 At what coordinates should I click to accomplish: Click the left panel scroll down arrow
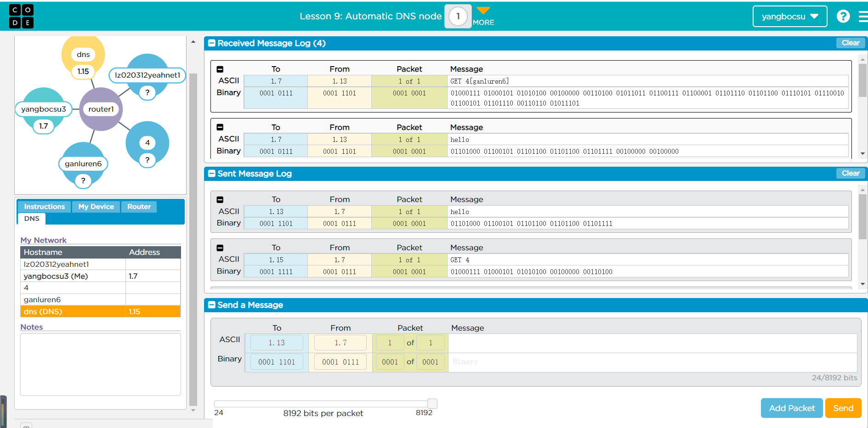tap(193, 410)
